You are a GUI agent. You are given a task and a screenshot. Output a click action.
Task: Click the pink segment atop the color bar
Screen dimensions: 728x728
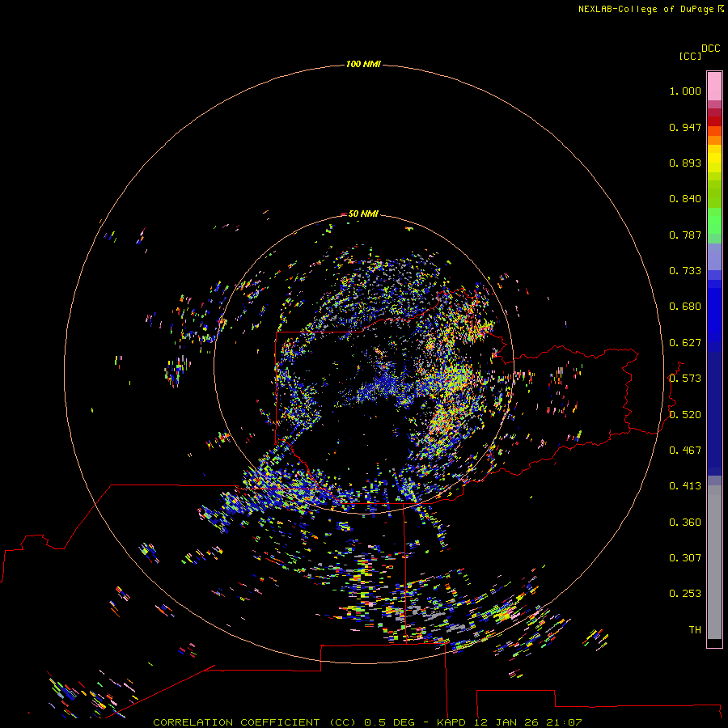[714, 87]
